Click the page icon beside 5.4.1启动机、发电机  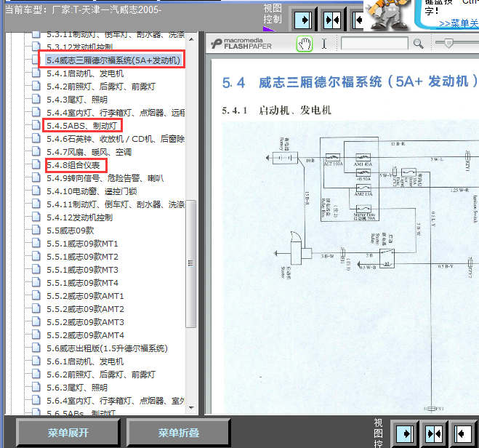click(x=36, y=73)
